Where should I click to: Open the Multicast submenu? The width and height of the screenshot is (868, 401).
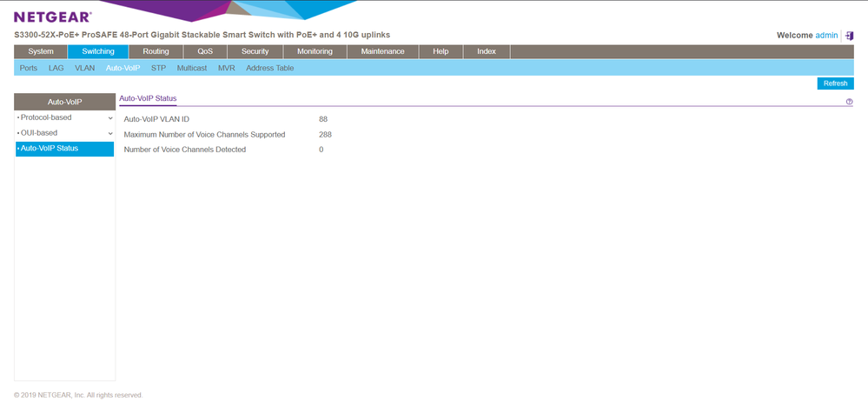(192, 68)
